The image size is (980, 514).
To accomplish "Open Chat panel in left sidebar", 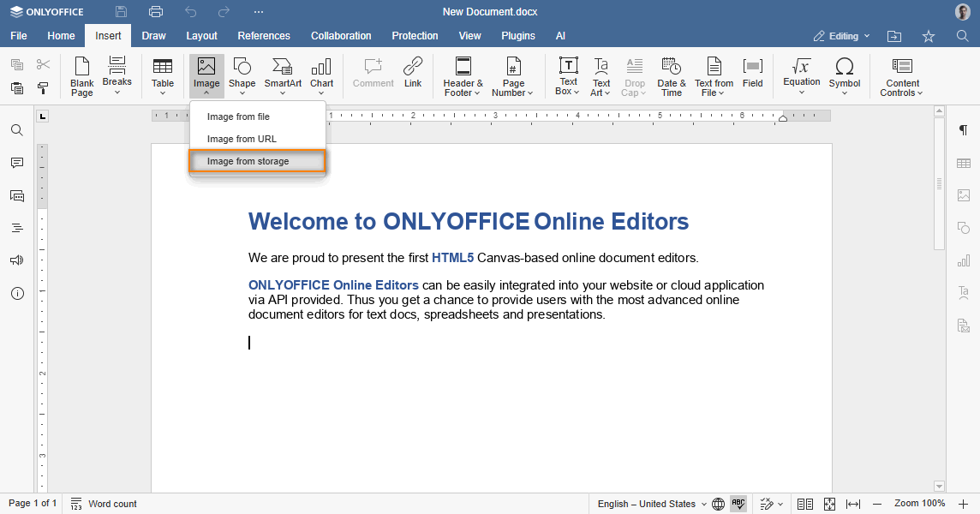I will pyautogui.click(x=17, y=195).
